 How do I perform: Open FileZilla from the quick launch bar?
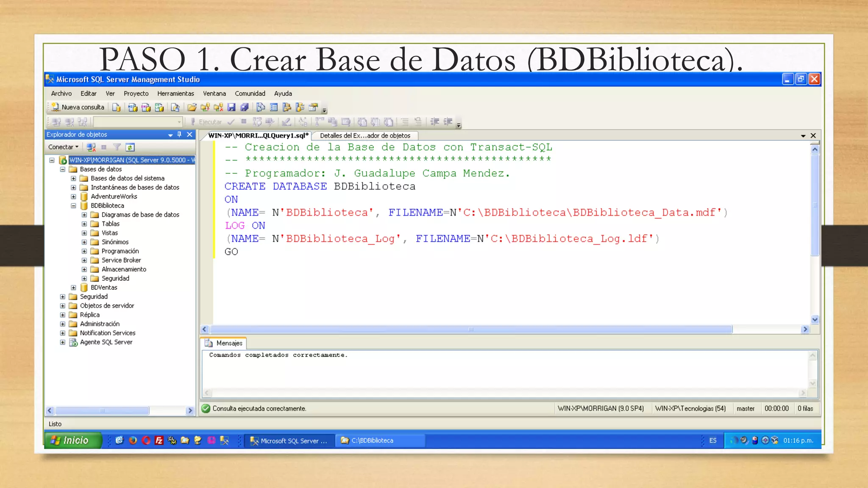159,441
